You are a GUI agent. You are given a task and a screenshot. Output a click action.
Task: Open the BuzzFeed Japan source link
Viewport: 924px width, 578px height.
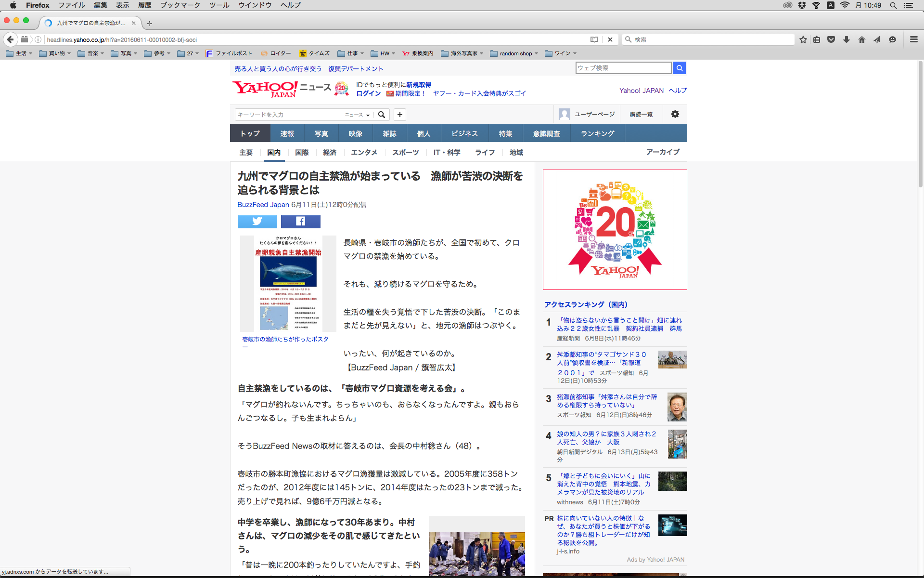point(263,205)
